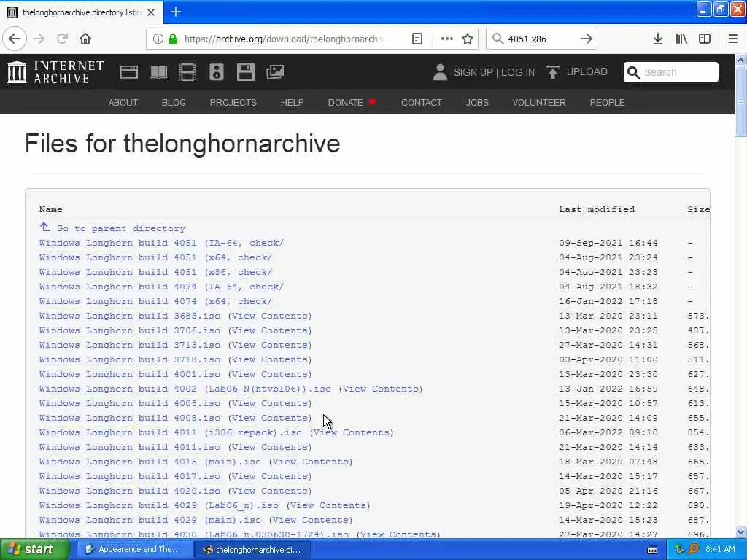The image size is (747, 560).
Task: Show site information icon in address bar
Action: [158, 39]
